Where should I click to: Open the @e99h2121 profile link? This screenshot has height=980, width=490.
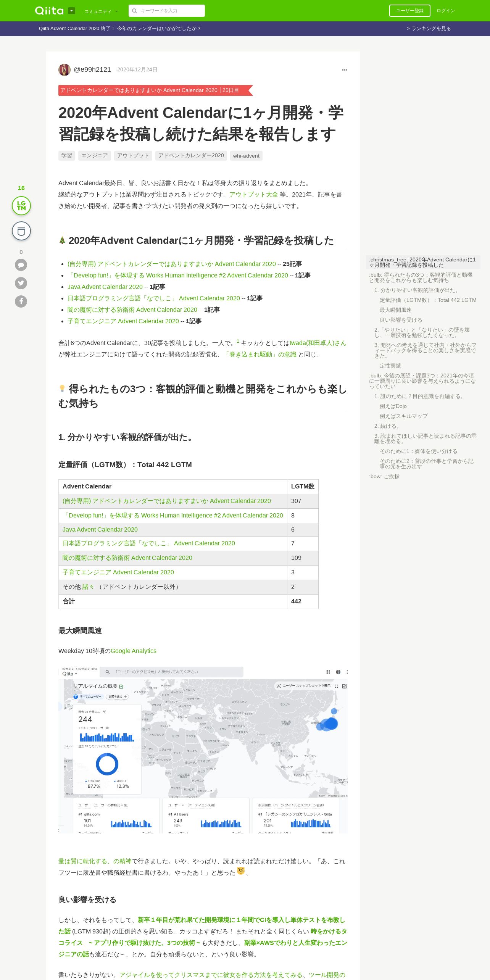pyautogui.click(x=92, y=69)
